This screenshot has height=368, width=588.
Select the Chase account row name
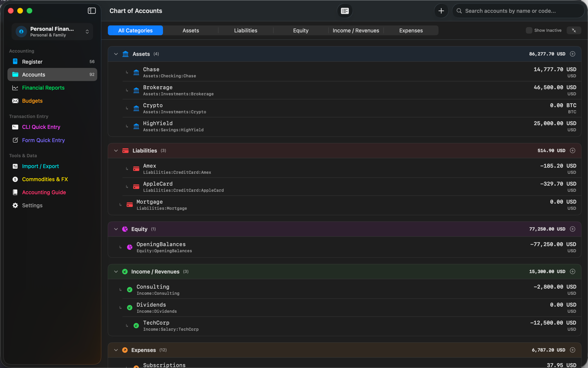pos(151,70)
